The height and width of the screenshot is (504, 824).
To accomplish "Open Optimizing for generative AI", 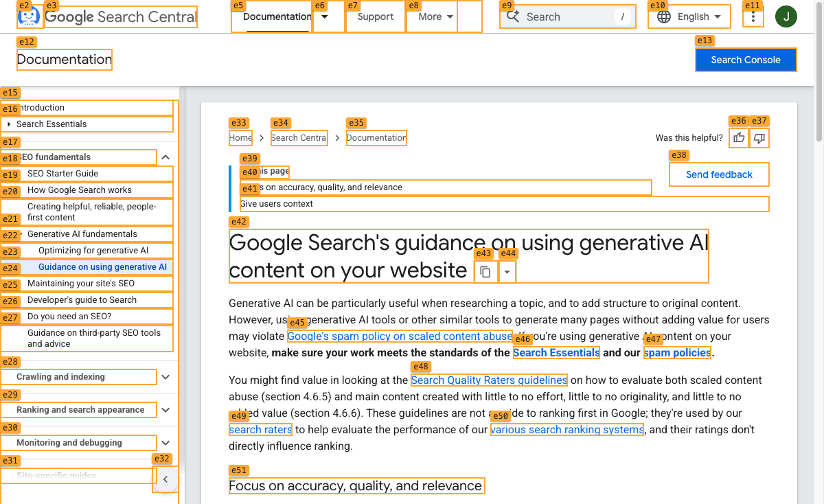I will [87, 251].
